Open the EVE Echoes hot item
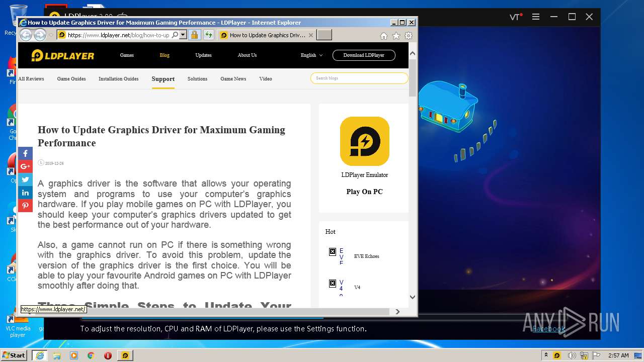 pyautogui.click(x=366, y=256)
